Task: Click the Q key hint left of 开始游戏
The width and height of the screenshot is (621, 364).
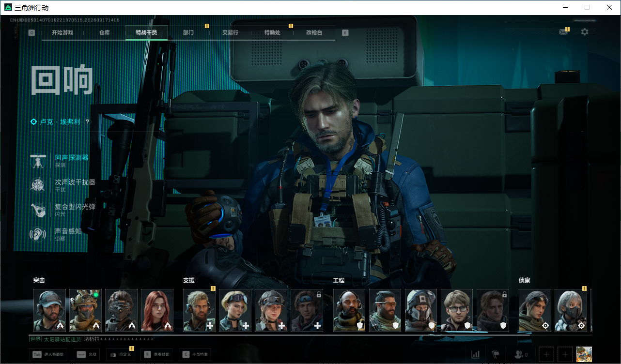Action: [31, 33]
